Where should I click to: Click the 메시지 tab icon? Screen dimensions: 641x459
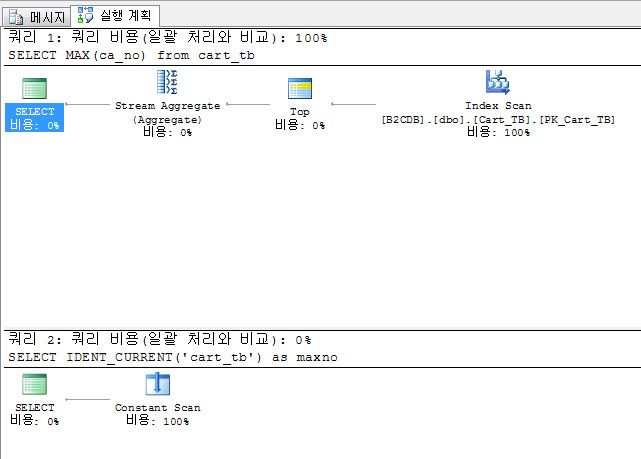click(16, 17)
